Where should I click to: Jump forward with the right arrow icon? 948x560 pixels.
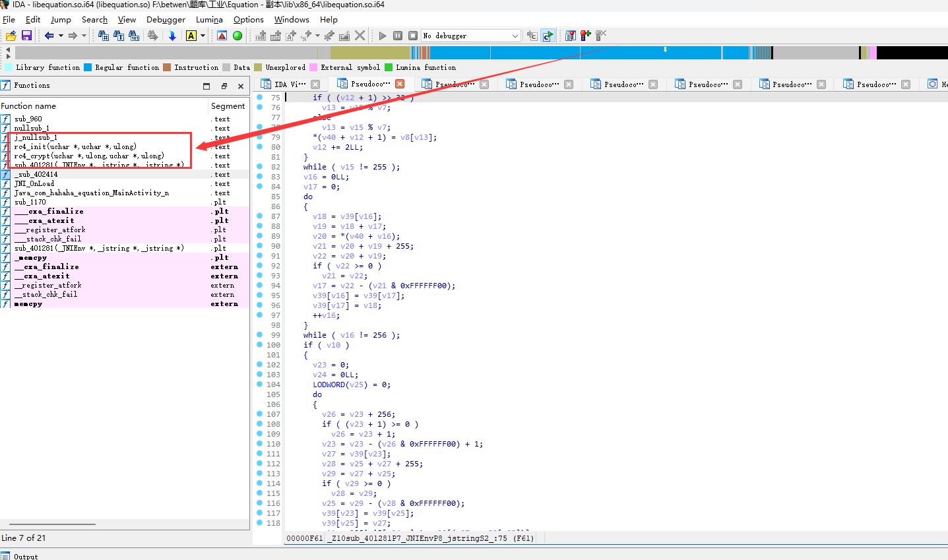pos(72,36)
